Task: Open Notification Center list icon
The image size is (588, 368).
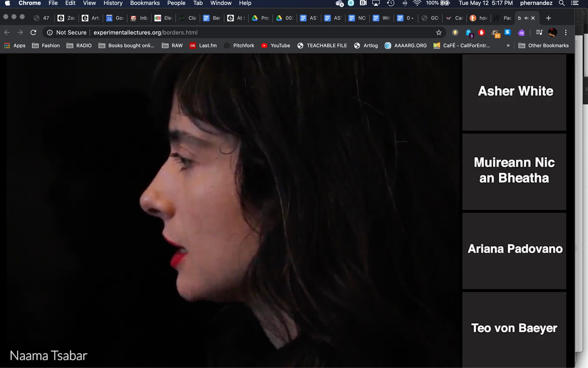Action: click(x=575, y=3)
